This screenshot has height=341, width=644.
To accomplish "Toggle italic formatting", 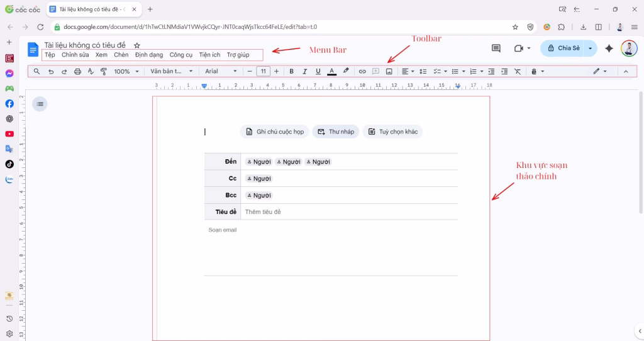I will click(304, 72).
